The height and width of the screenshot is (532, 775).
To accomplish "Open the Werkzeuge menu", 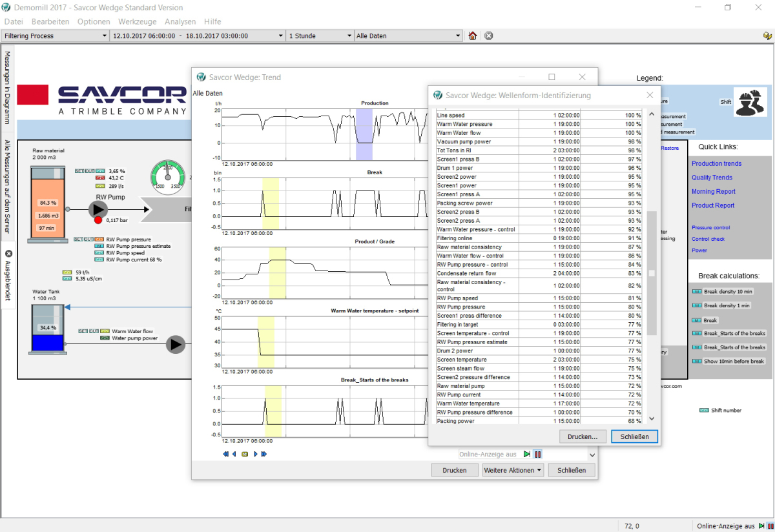I will (x=138, y=21).
